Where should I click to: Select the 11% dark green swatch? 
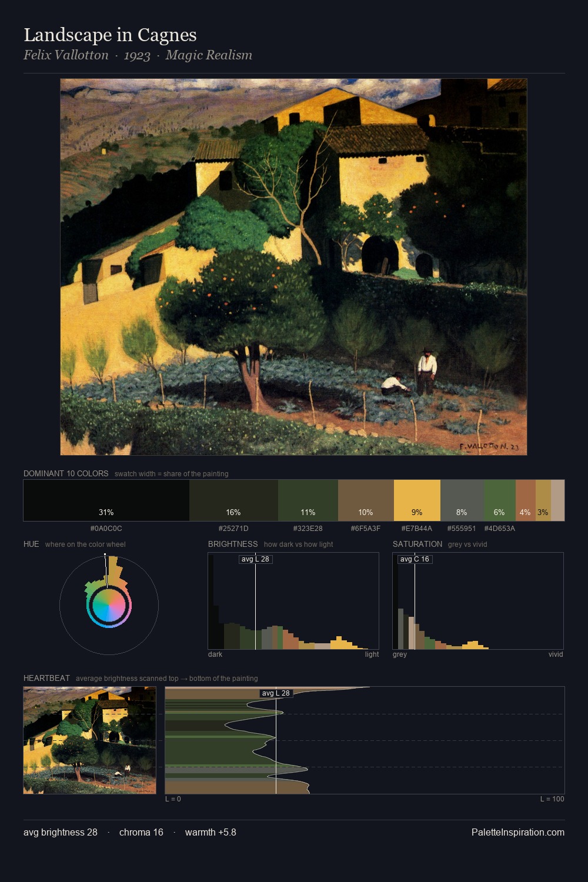coord(308,500)
